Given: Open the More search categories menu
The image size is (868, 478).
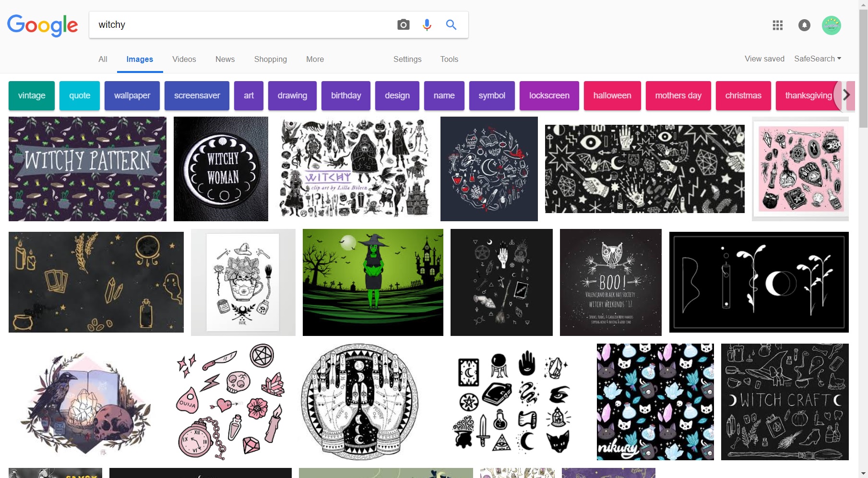Looking at the screenshot, I should click(315, 59).
